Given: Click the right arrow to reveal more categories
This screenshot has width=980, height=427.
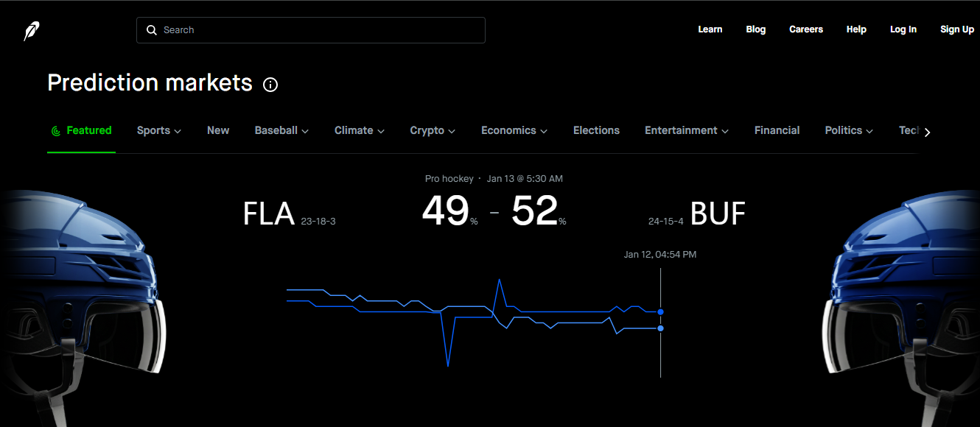Looking at the screenshot, I should (x=927, y=132).
